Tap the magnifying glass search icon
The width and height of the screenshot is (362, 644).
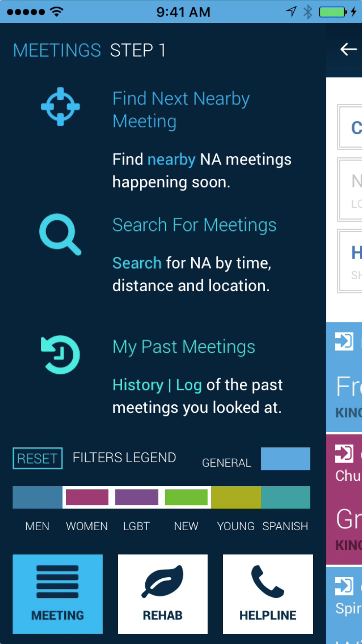(x=60, y=234)
